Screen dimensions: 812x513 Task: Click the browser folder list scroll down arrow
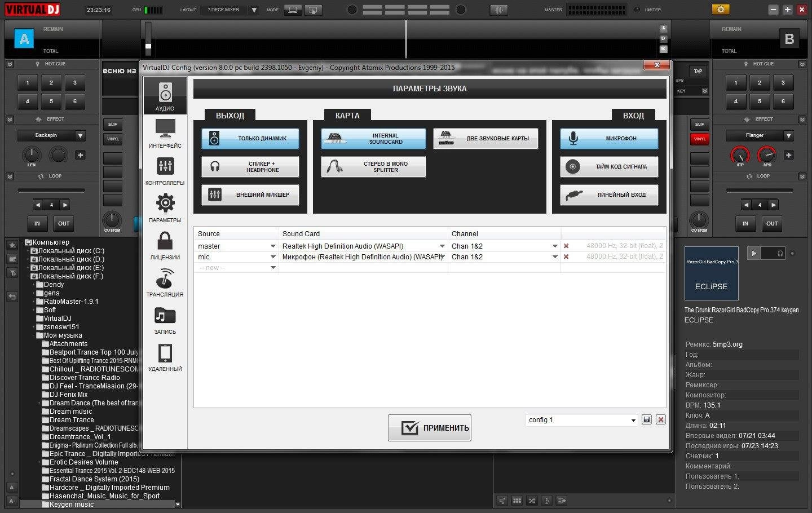pos(178,505)
